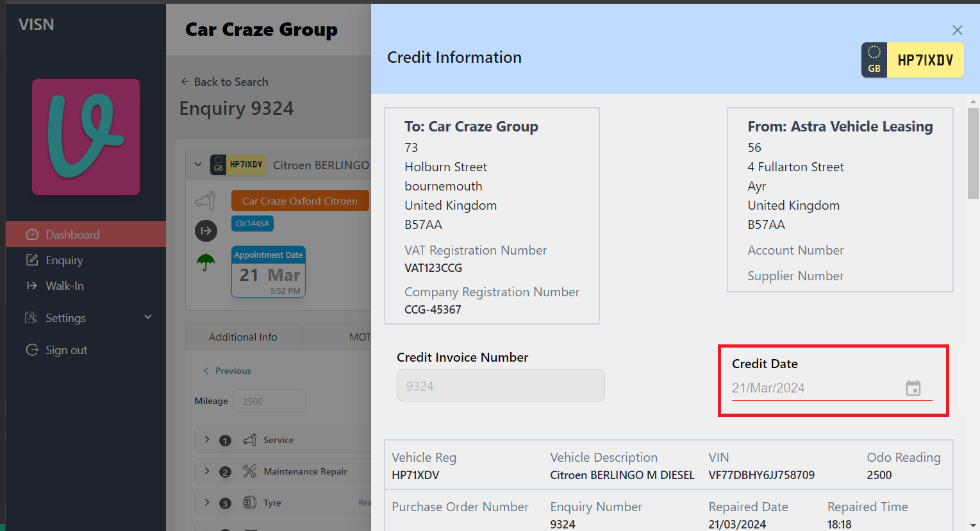
Task: Switch to the MOT tab
Action: point(338,337)
